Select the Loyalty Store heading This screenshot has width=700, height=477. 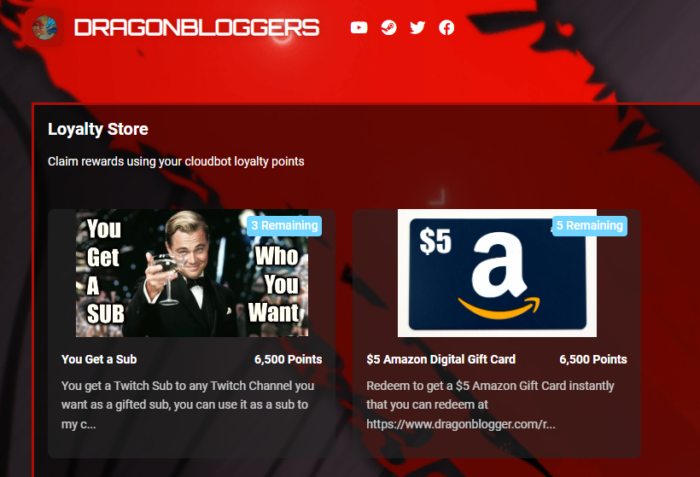click(98, 129)
